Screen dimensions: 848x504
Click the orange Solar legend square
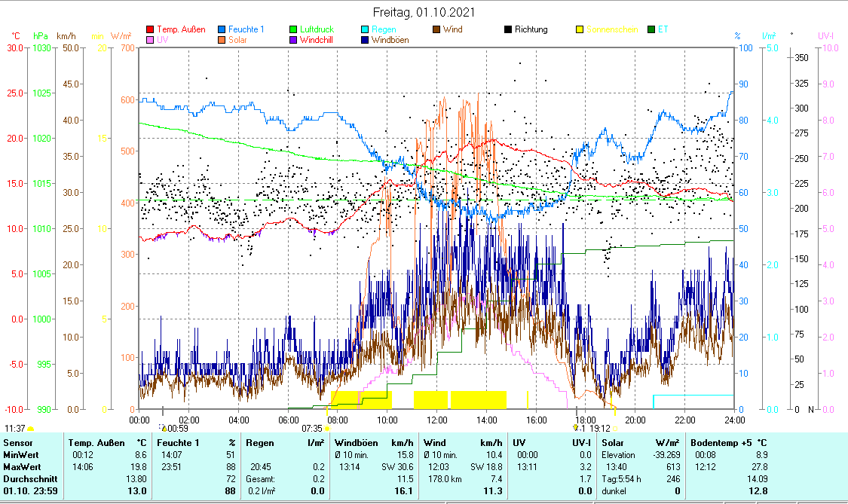click(222, 40)
